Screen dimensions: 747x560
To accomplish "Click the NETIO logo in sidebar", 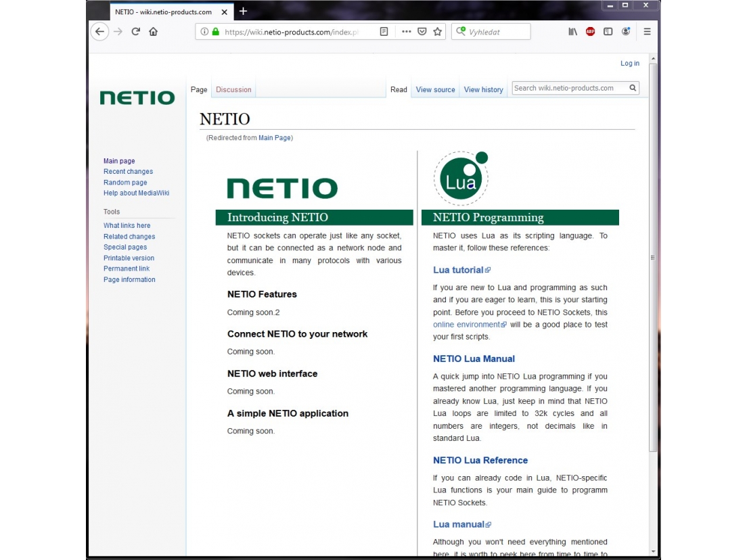I will click(137, 98).
